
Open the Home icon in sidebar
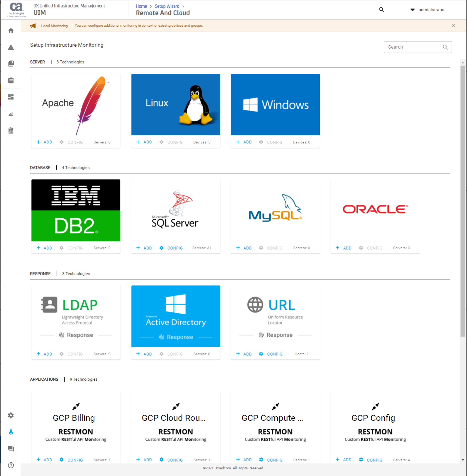(x=11, y=30)
